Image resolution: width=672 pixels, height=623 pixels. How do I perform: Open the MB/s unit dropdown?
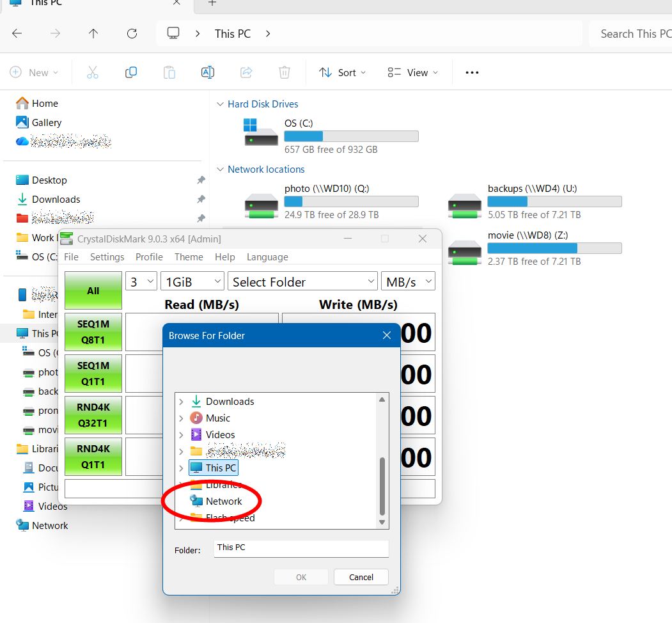coord(408,281)
